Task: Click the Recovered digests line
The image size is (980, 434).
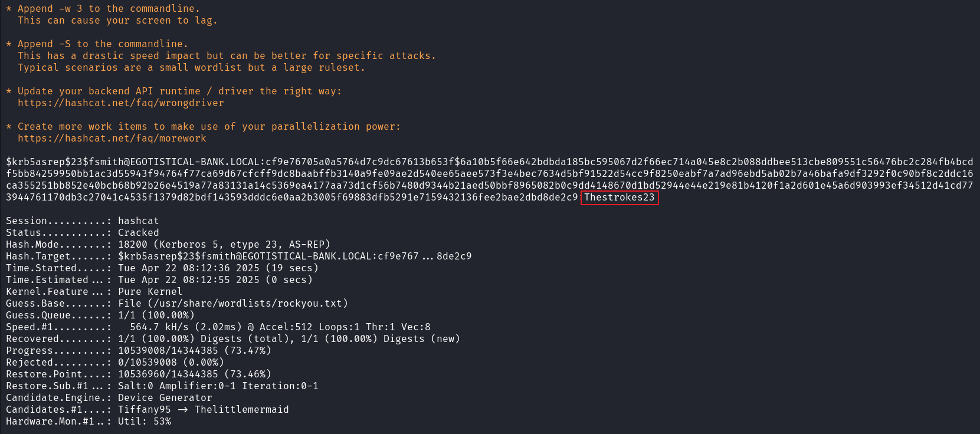Action: pos(233,338)
